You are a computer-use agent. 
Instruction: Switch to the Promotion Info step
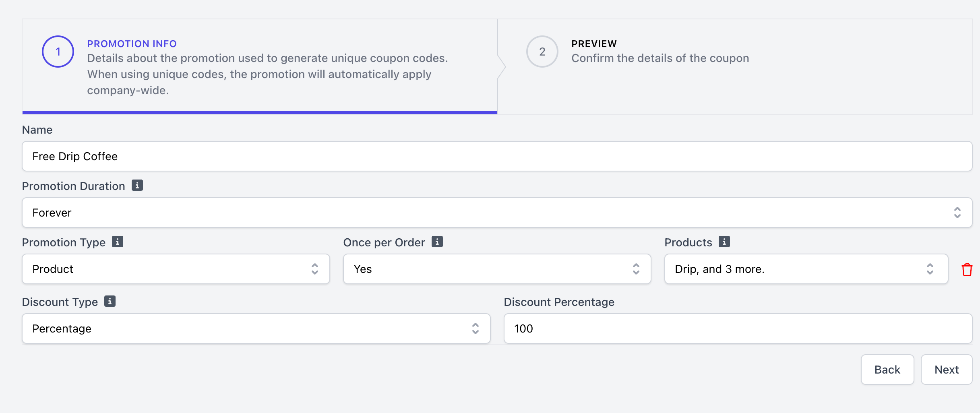132,43
